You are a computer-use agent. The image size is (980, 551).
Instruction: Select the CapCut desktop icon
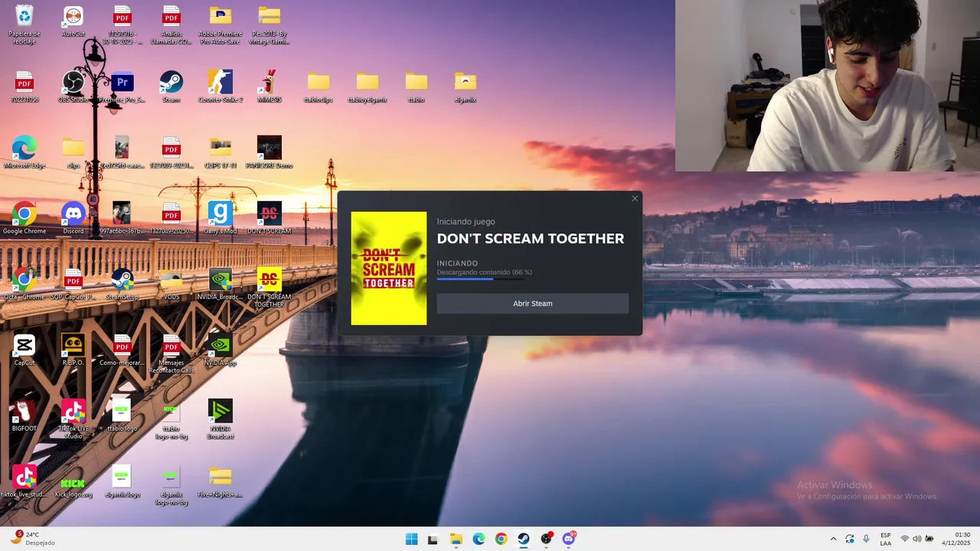[24, 350]
